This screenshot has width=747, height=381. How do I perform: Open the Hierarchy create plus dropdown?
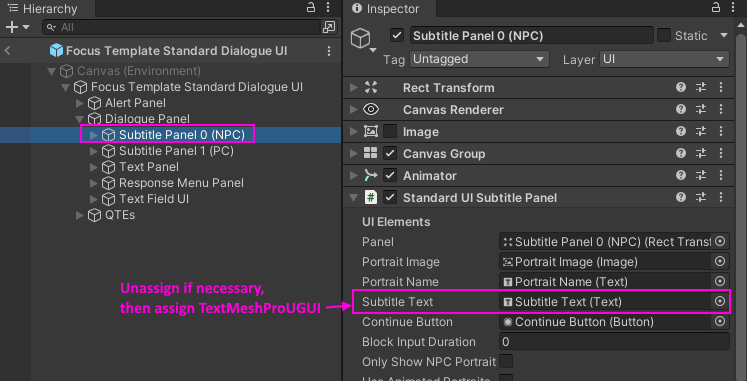click(x=18, y=27)
